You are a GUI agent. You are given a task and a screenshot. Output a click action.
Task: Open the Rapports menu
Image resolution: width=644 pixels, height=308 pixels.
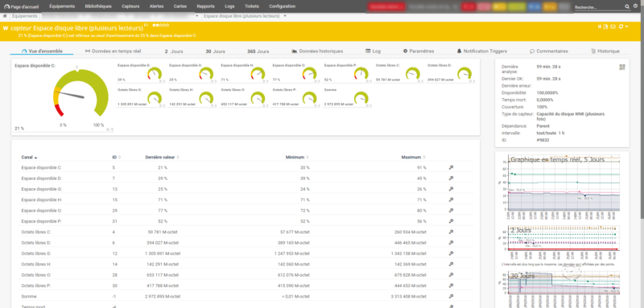[205, 6]
